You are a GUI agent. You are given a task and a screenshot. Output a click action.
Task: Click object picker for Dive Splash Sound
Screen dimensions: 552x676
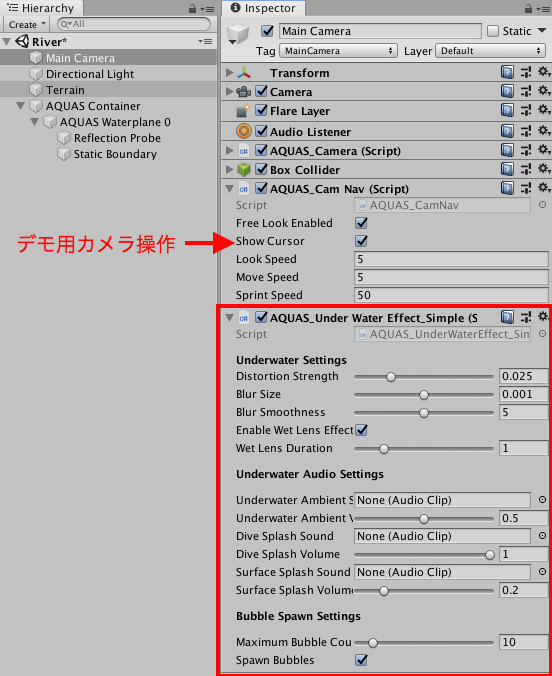tap(543, 535)
